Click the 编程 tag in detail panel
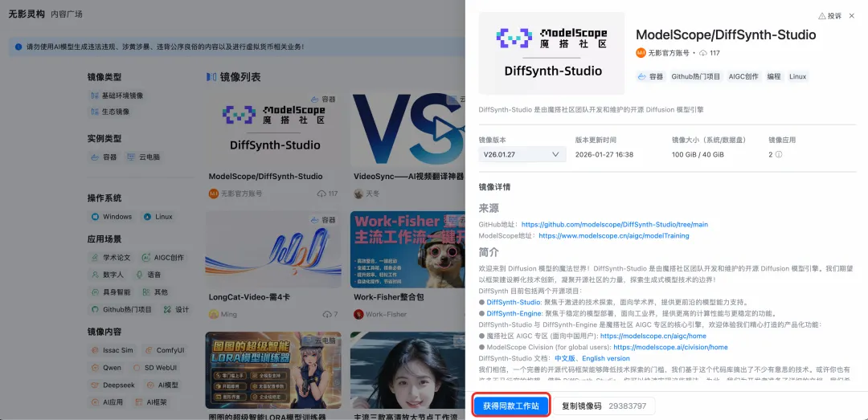868x420 pixels. pyautogui.click(x=773, y=76)
